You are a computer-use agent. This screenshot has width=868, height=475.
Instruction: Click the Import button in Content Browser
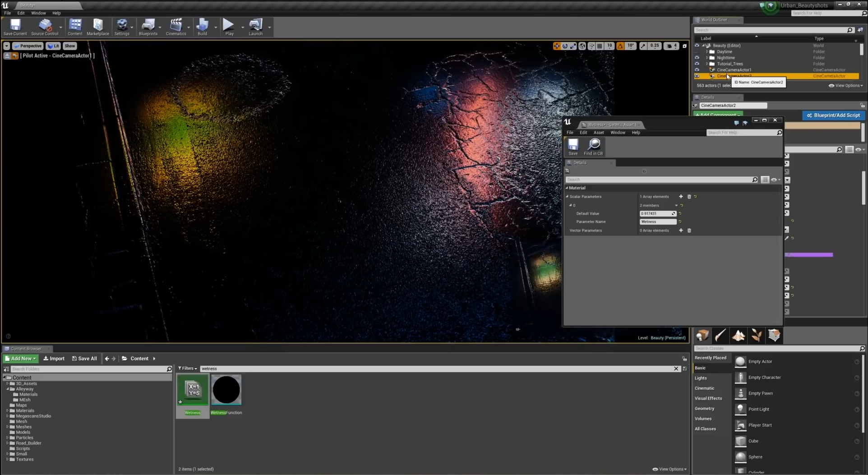coord(54,359)
